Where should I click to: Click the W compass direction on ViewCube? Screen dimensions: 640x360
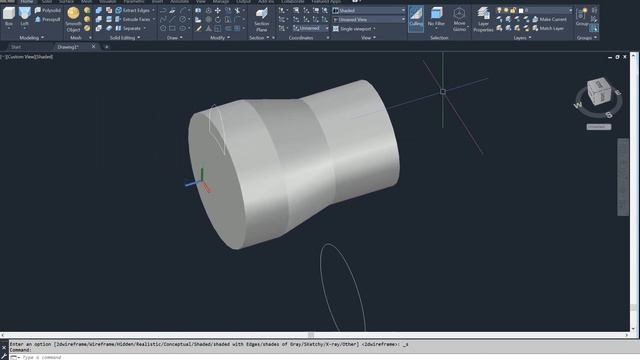[578, 105]
